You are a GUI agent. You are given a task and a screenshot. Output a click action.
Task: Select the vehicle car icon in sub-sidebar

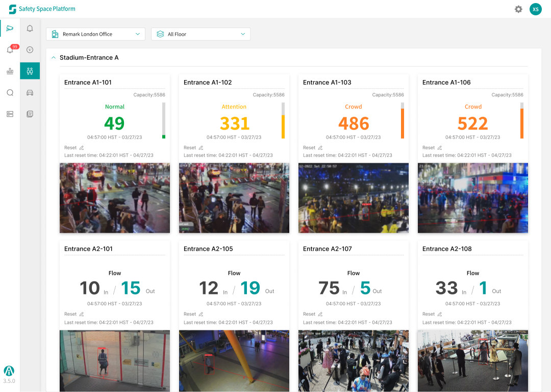coord(30,93)
